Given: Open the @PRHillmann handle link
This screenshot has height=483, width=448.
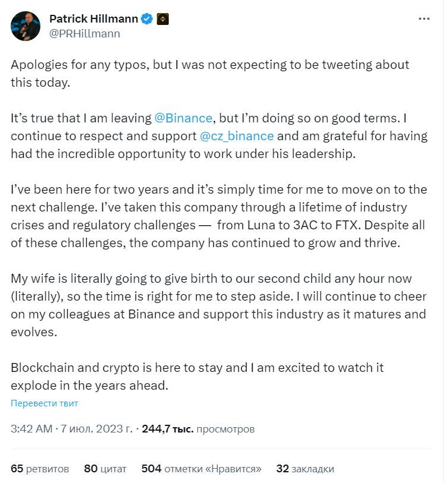Looking at the screenshot, I should tap(84, 33).
